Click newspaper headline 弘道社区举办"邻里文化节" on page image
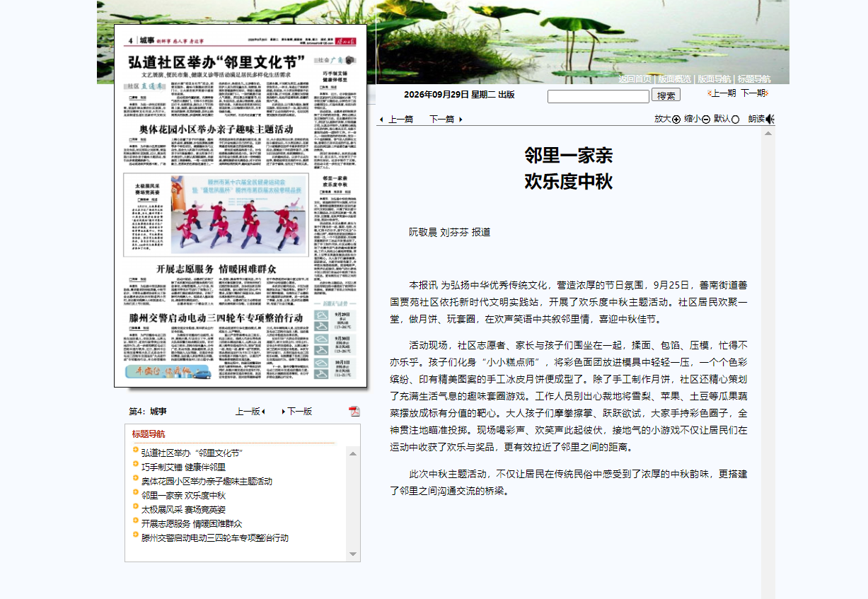 [216, 62]
